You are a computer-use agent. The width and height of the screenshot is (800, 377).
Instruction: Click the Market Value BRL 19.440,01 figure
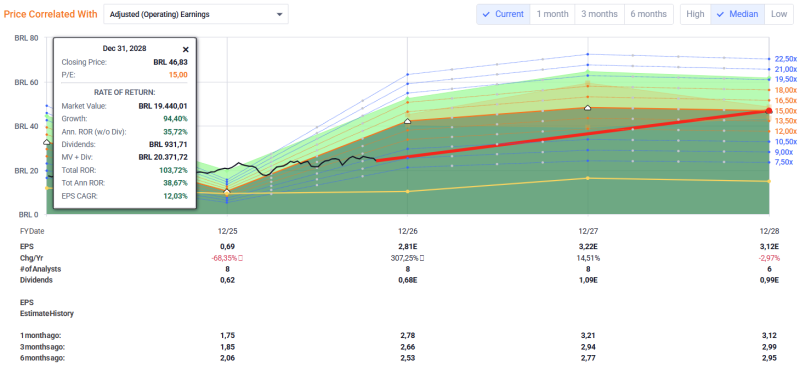(163, 107)
